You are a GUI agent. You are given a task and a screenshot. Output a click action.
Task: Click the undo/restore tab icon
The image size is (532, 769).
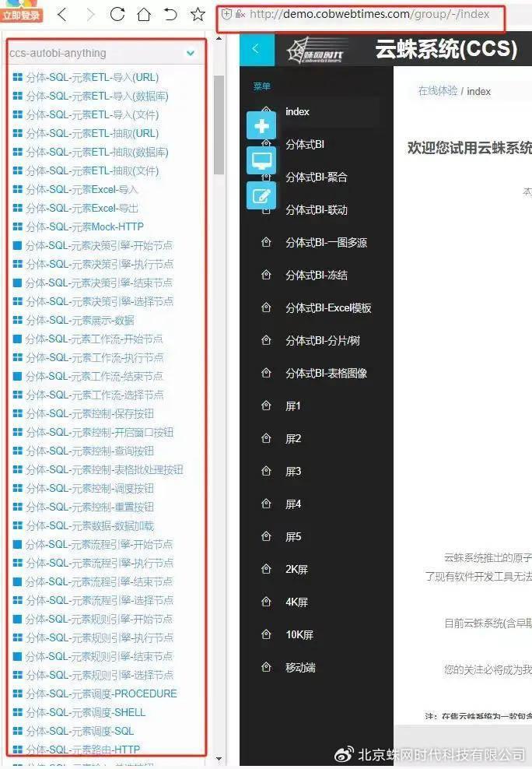170,14
